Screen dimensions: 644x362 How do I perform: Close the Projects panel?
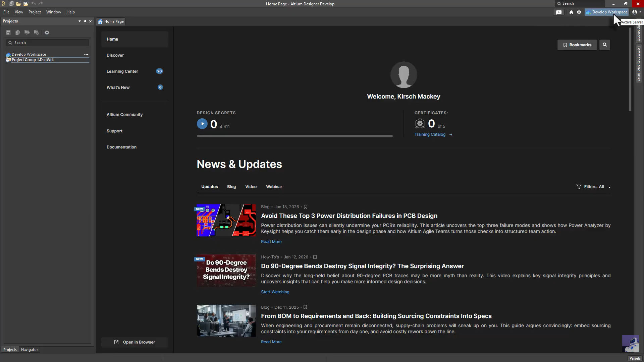tap(90, 21)
